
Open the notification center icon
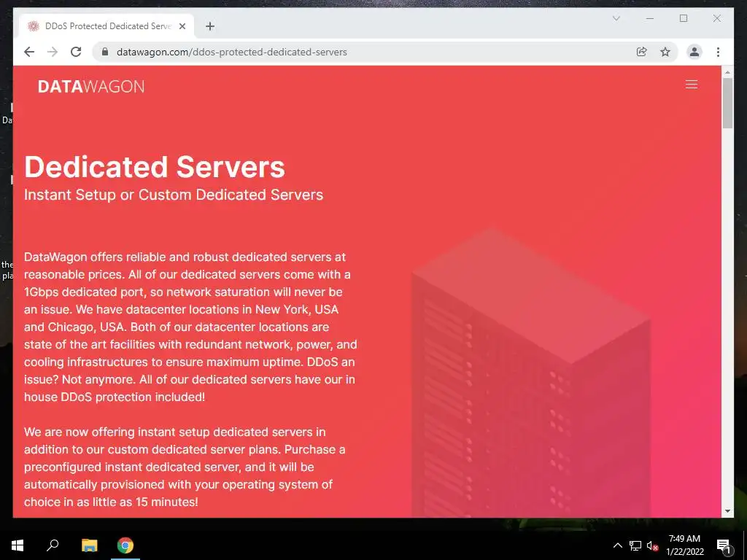[724, 545]
